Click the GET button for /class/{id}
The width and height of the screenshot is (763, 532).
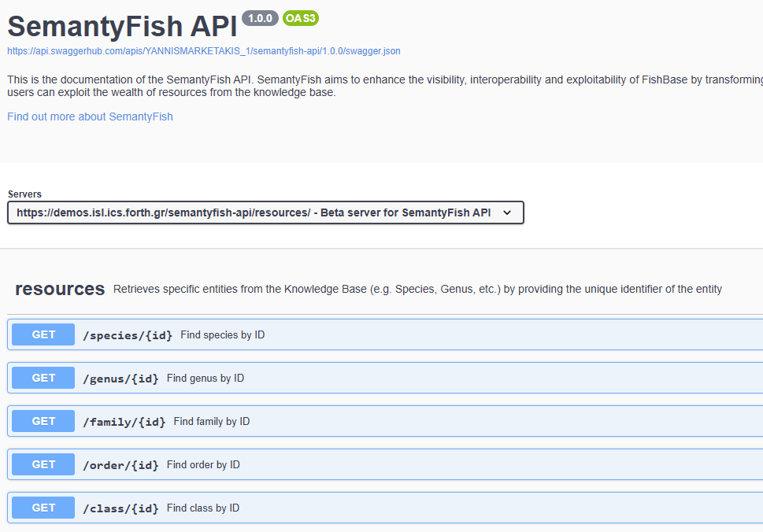(x=43, y=508)
